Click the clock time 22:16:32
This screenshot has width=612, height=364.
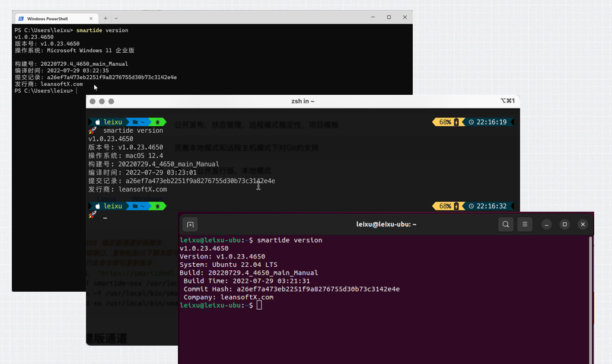(492, 206)
